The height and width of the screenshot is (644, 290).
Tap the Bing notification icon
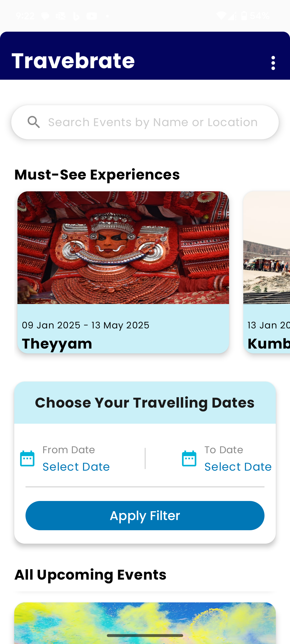tap(77, 15)
